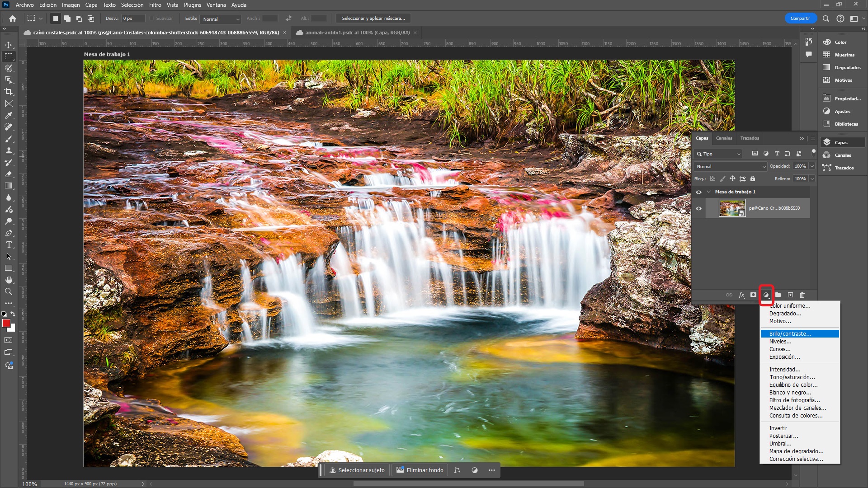Select the Zoom tool

point(9,292)
